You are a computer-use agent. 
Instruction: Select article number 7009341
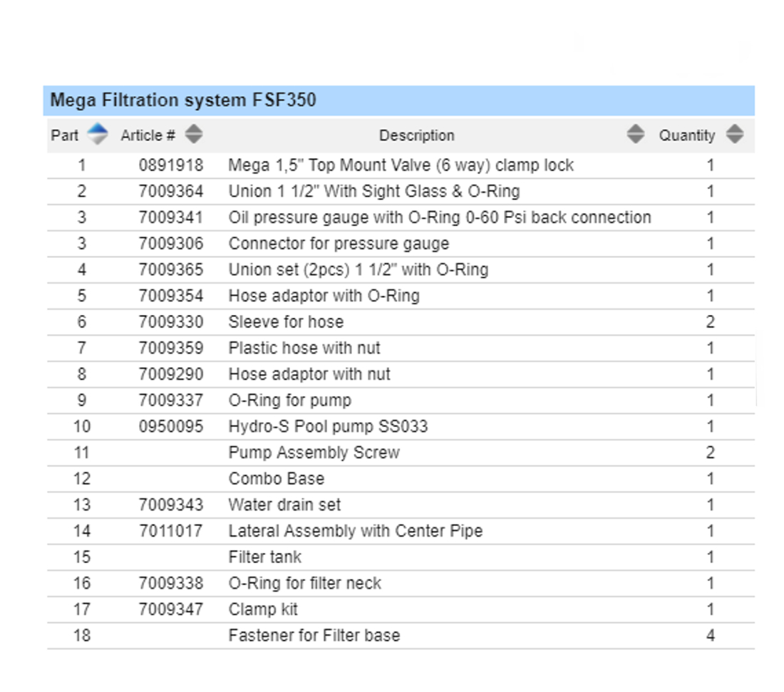coord(171,217)
